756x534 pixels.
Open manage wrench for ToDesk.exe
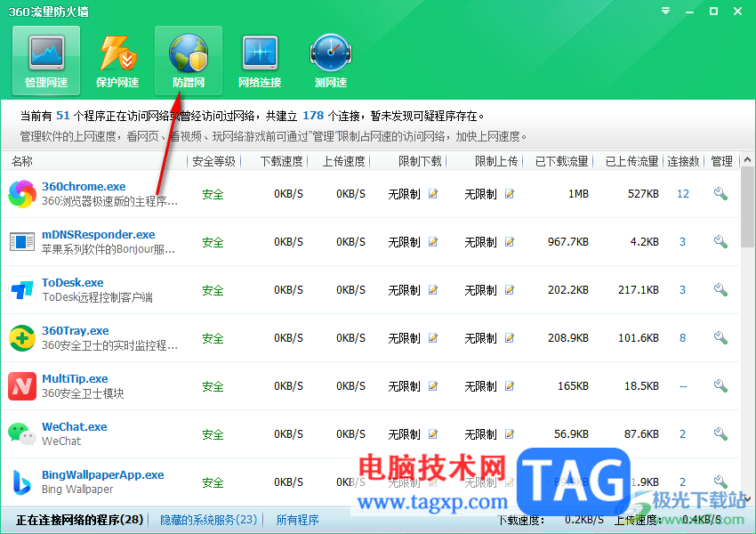tap(720, 290)
